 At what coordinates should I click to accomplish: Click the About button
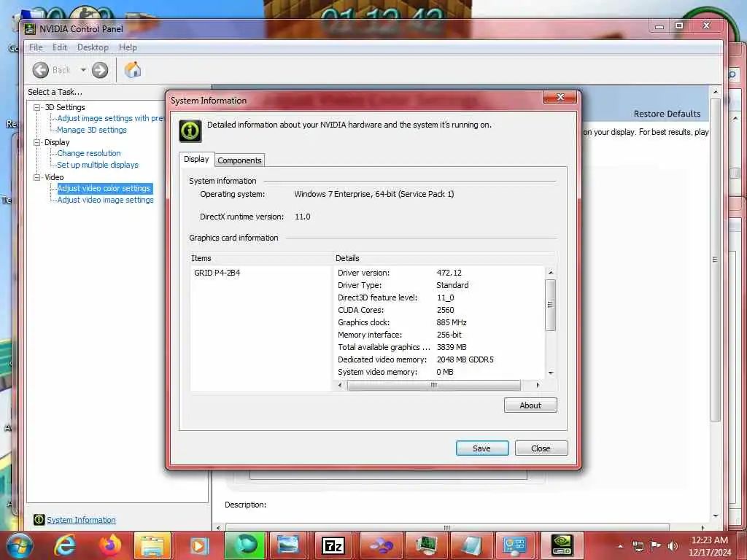(530, 405)
